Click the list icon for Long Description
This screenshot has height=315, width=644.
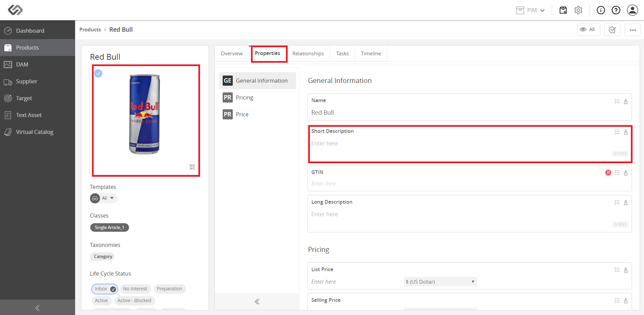617,202
